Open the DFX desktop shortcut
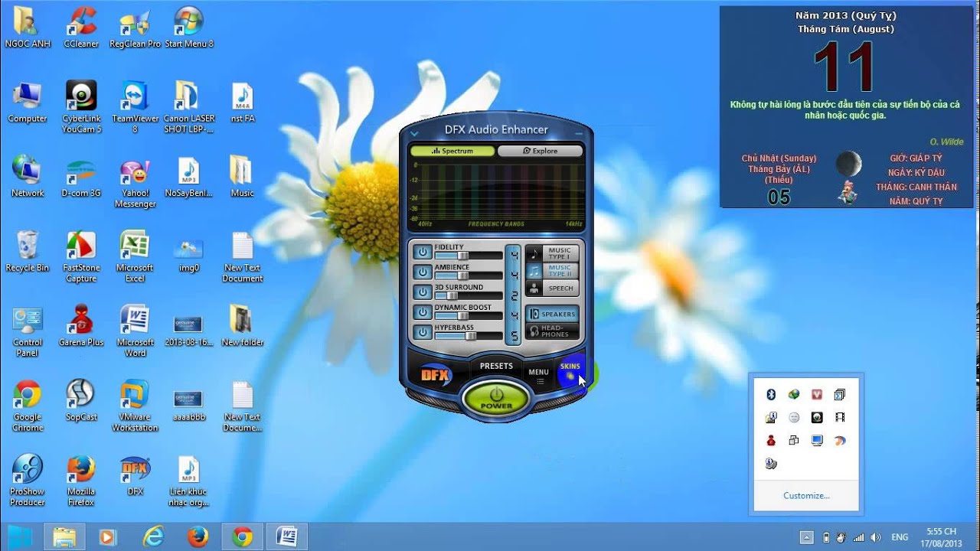Image resolution: width=980 pixels, height=551 pixels. point(135,475)
